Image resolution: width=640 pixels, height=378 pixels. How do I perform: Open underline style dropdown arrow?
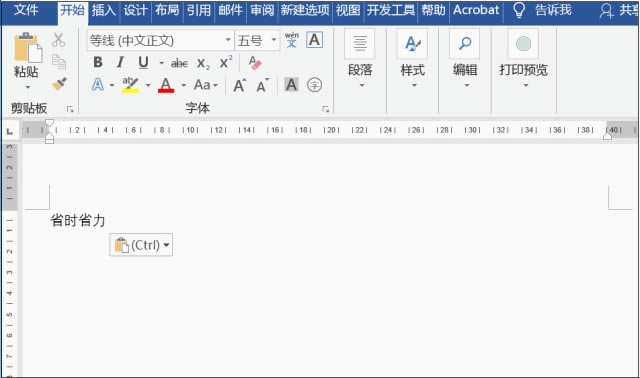point(161,63)
